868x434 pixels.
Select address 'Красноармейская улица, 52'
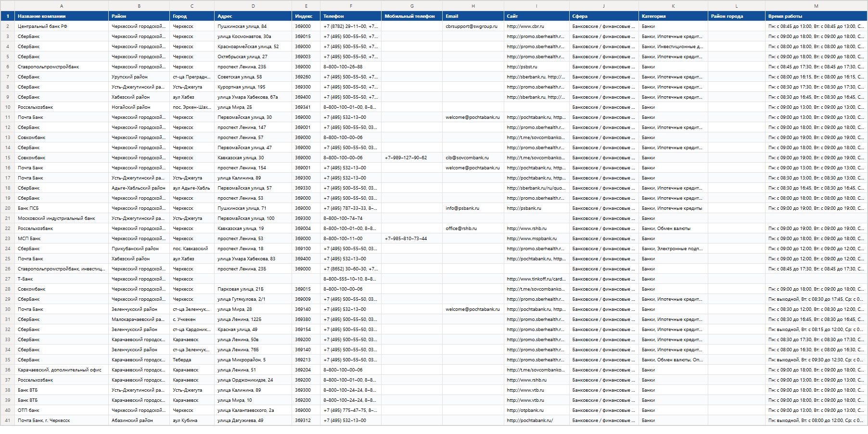[253, 47]
